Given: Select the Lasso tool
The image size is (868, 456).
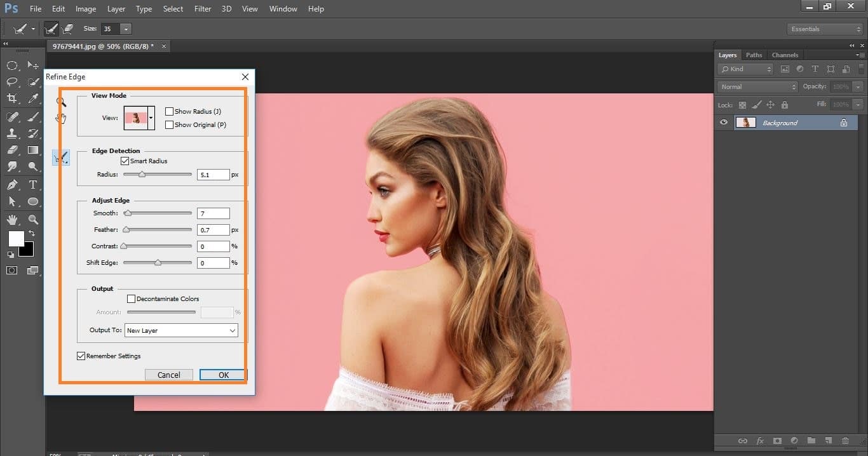Looking at the screenshot, I should (13, 81).
